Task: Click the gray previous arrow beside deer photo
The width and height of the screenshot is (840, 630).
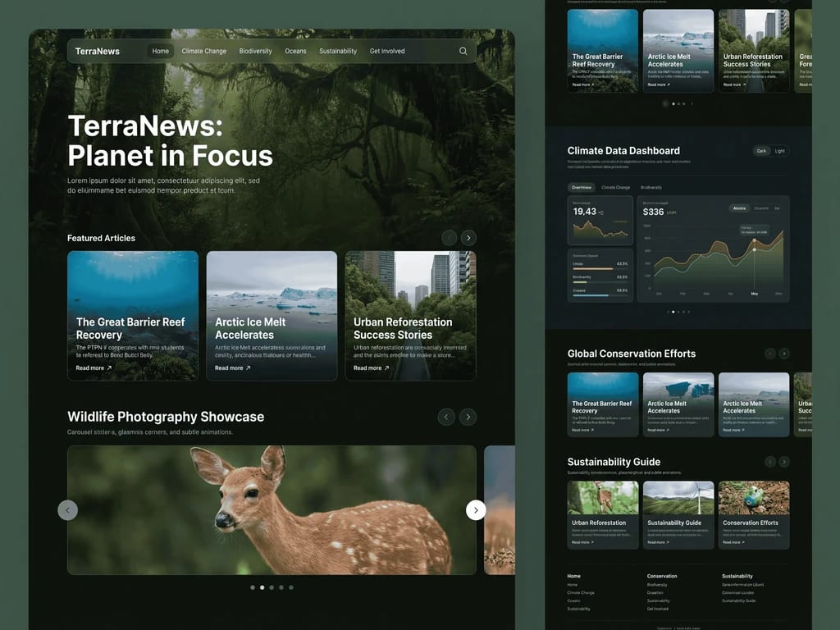Action: click(67, 510)
